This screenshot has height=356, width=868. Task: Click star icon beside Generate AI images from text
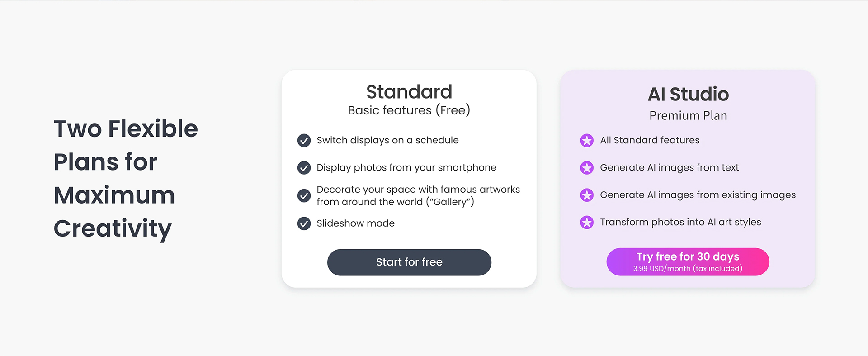coord(587,168)
